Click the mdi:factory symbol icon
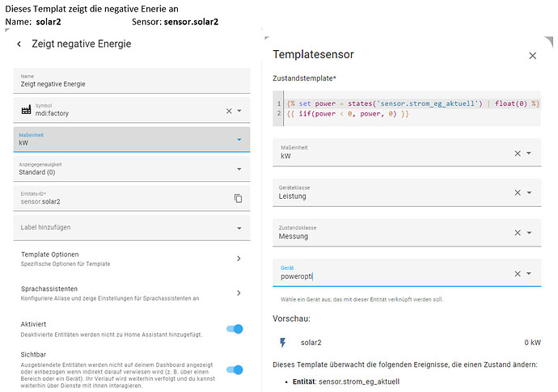Viewport: 558px width, 392px height. [27, 110]
